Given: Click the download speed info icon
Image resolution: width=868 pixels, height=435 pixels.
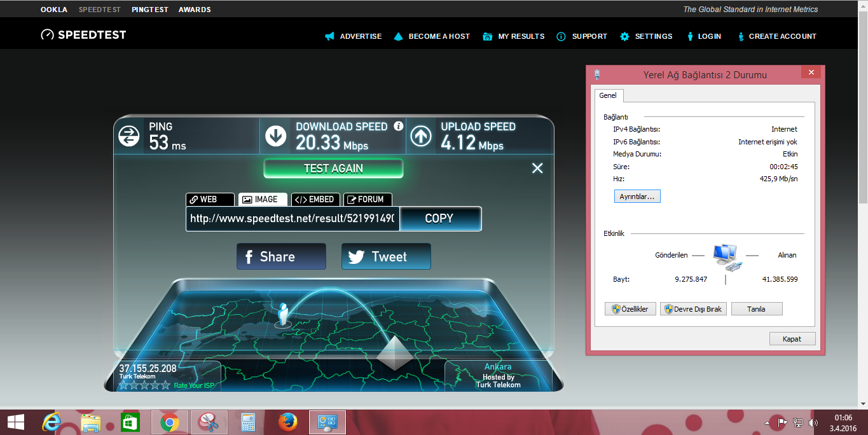Looking at the screenshot, I should (x=399, y=126).
